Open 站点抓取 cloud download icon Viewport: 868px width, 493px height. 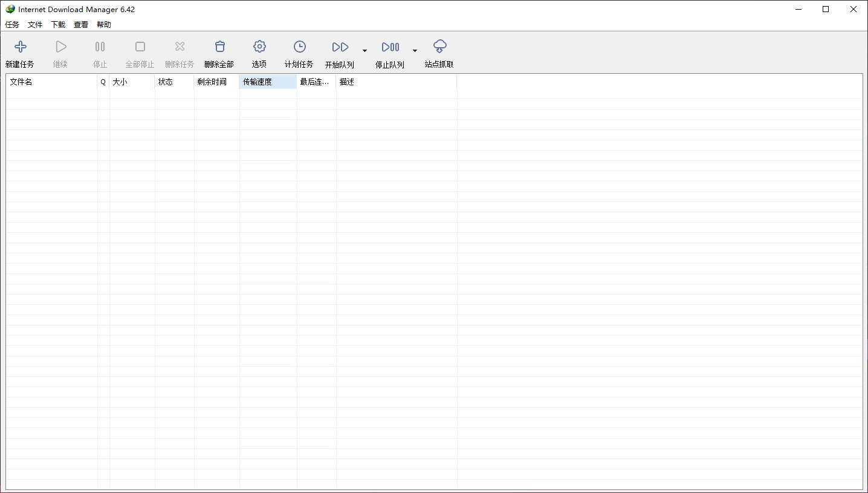(440, 46)
